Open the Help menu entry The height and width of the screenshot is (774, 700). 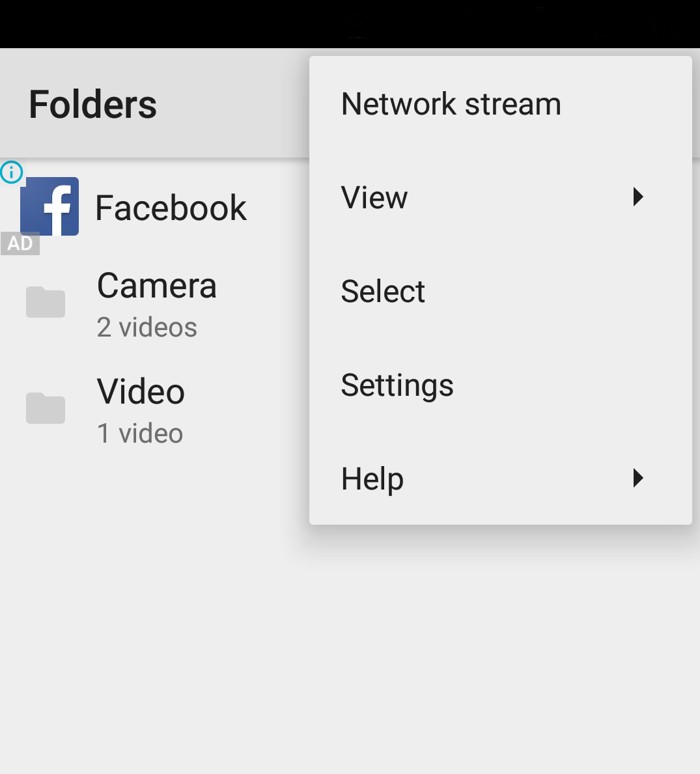pos(501,479)
